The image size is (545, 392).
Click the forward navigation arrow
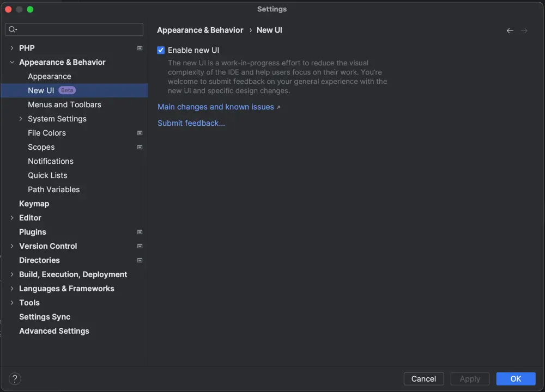[x=524, y=30]
